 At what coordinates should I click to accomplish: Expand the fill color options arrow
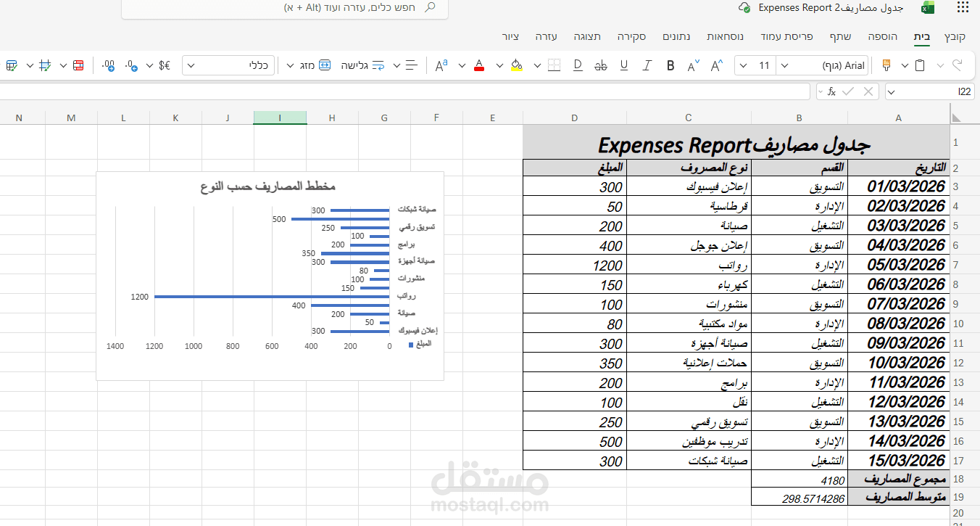(x=499, y=65)
